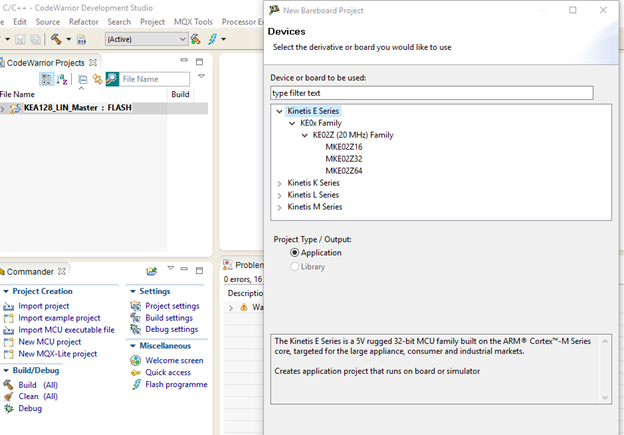Click the binary file icon in toolbar
This screenshot has height=435, width=624.
[81, 39]
